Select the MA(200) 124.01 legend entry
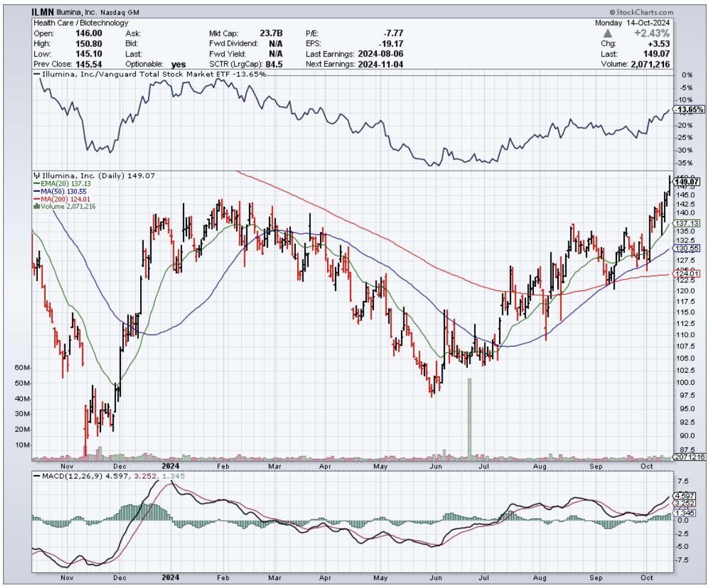This screenshot has width=712, height=588. (59, 199)
